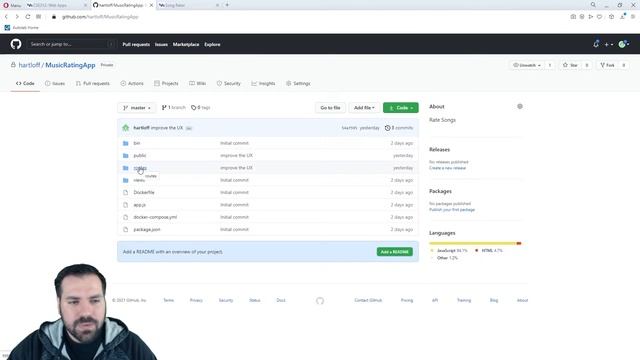
Task: Switch to the repository Issues tab
Action: 55,83
